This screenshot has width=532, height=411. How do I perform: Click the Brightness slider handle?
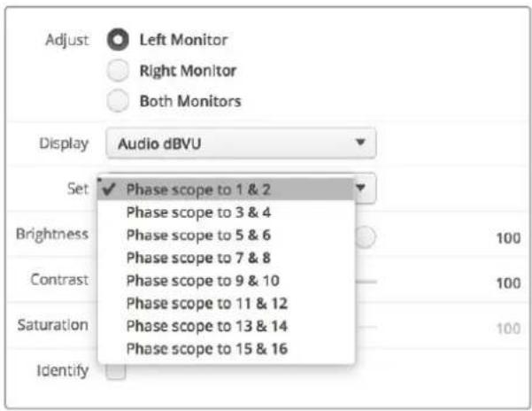click(x=366, y=237)
